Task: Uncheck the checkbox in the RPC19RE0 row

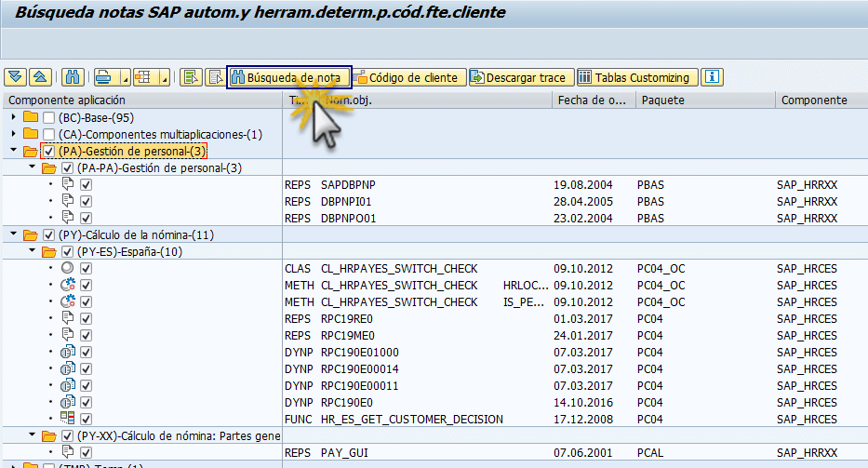Action: point(86,318)
